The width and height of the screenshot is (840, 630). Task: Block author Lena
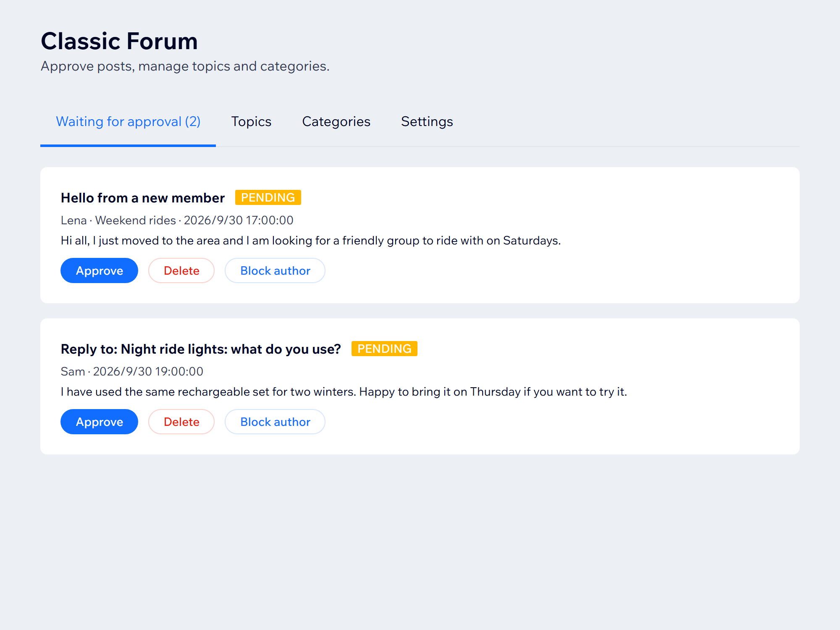(275, 270)
